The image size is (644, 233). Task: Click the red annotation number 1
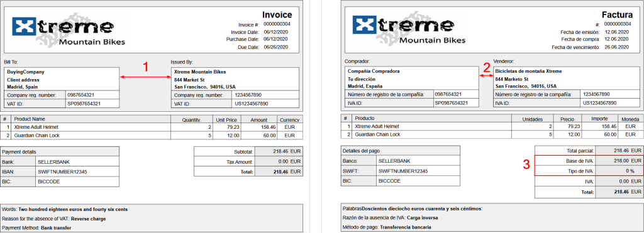145,67
